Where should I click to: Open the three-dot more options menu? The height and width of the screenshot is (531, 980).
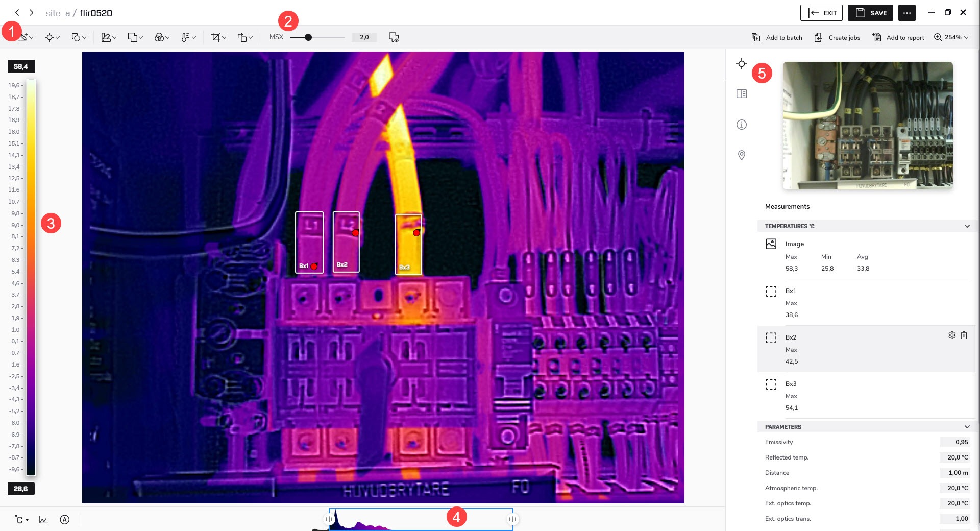tap(906, 13)
